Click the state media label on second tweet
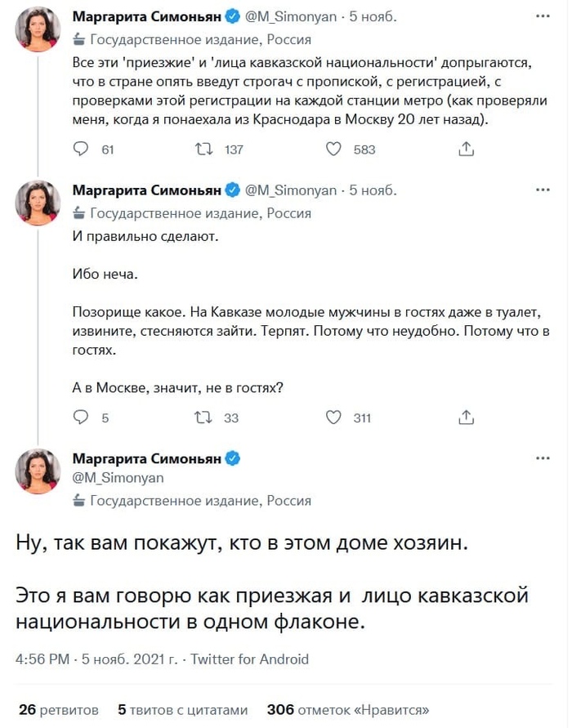The image size is (572, 728). [x=200, y=213]
